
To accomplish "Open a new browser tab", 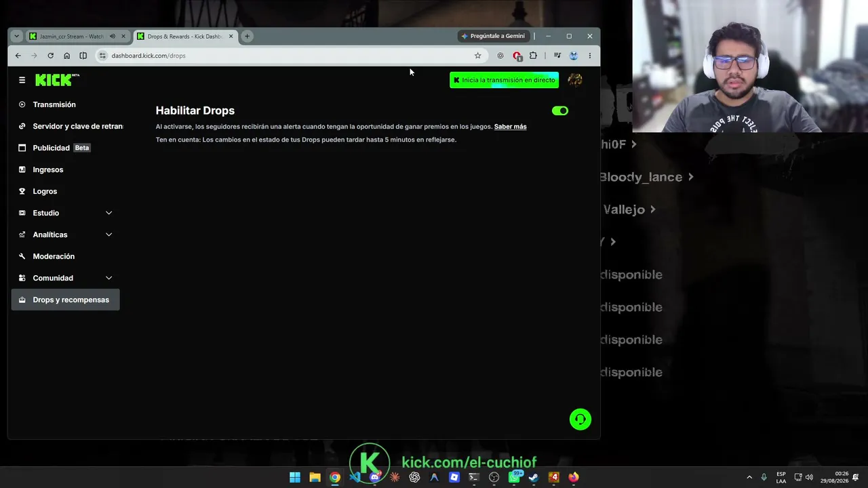I will click(x=247, y=36).
